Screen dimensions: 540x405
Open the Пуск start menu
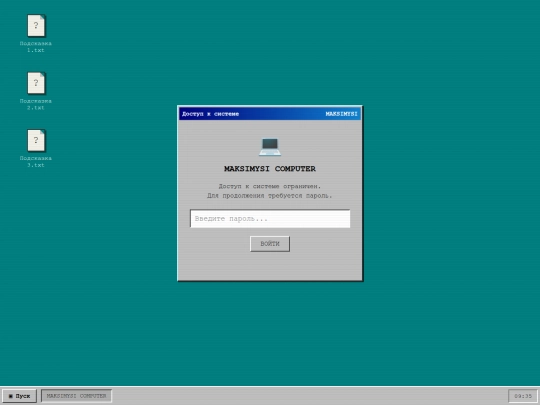(x=19, y=396)
